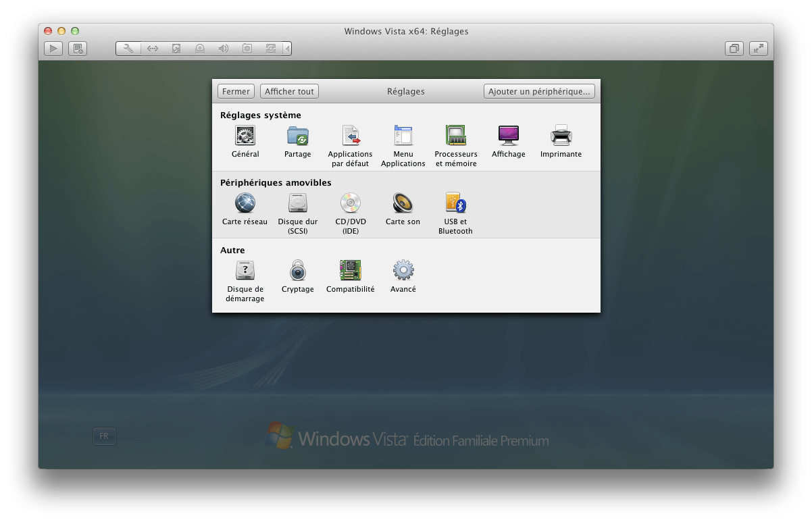Click Ajouter un périphérique button
The height and width of the screenshot is (522, 812).
tap(539, 91)
